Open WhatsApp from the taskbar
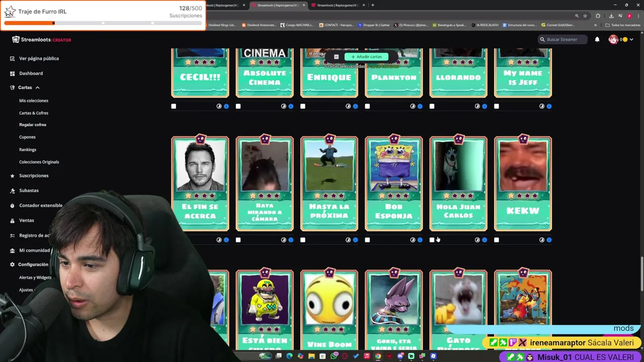This screenshot has height=362, width=644. (334, 356)
